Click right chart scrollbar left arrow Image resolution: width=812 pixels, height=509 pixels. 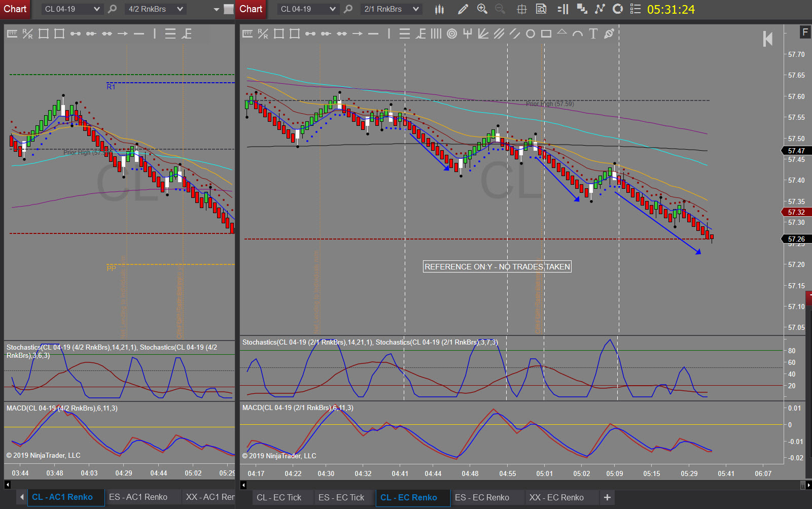click(x=243, y=485)
